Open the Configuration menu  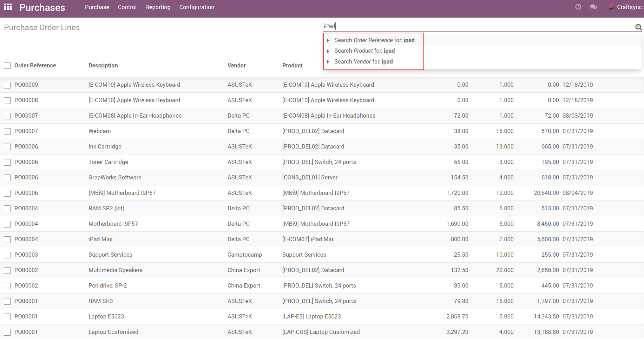pos(197,7)
